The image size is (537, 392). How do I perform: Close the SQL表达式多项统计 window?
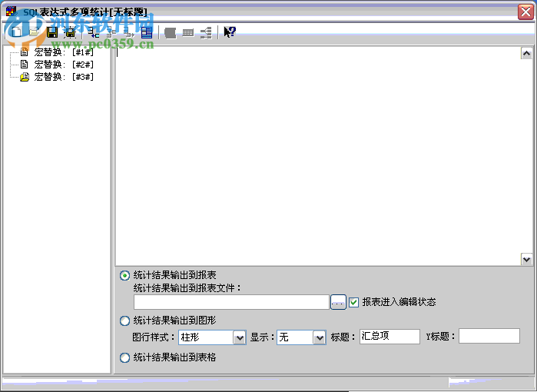pos(525,12)
